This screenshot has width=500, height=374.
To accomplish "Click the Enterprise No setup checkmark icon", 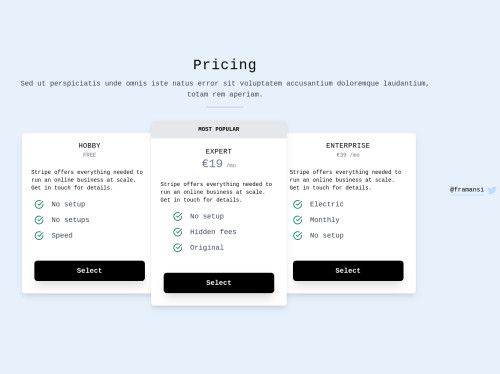I will point(298,235).
